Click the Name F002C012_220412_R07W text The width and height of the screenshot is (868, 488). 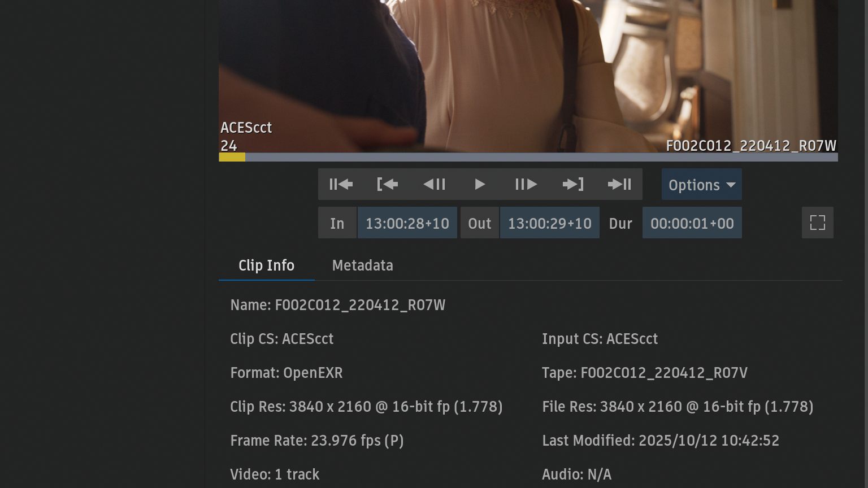coord(337,305)
